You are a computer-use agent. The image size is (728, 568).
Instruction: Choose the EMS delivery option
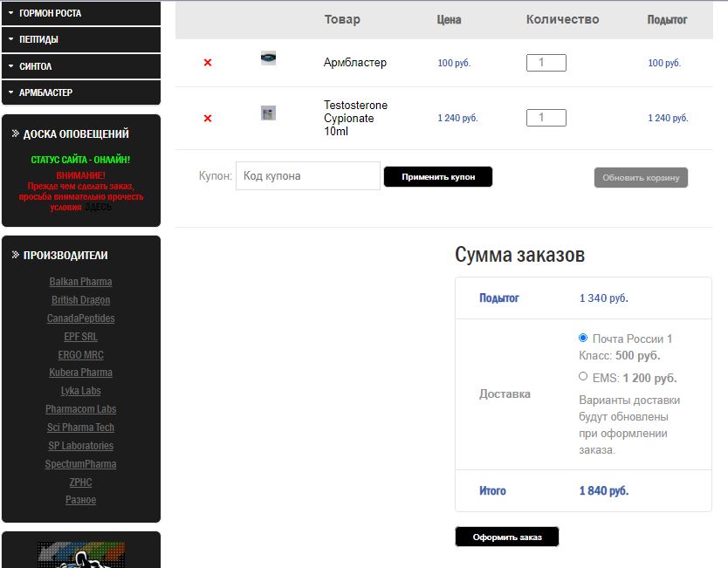point(583,377)
